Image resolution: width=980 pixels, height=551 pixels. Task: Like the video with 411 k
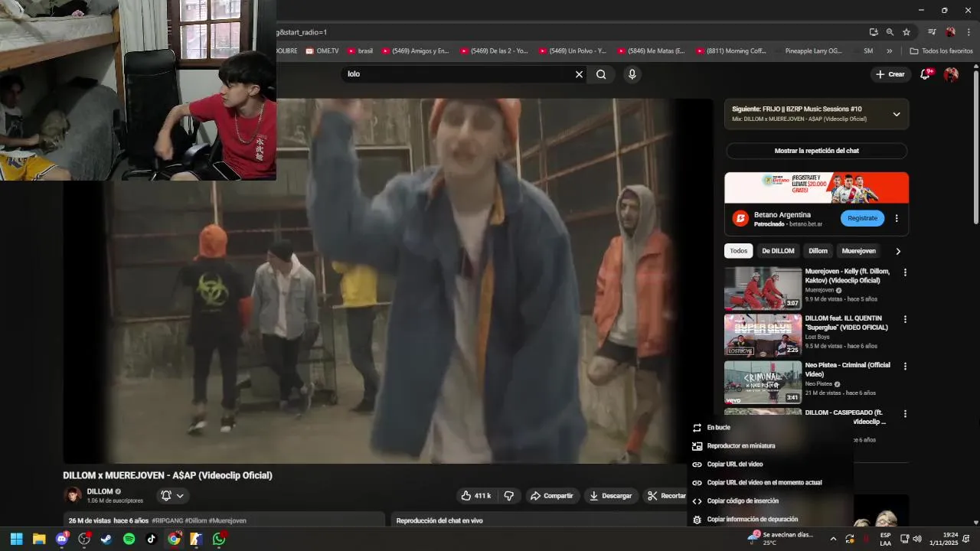(x=475, y=496)
